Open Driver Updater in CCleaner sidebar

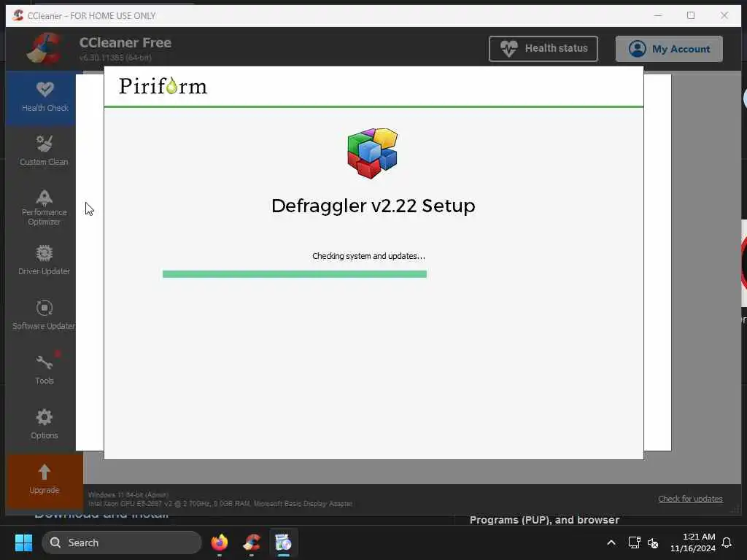click(x=44, y=260)
